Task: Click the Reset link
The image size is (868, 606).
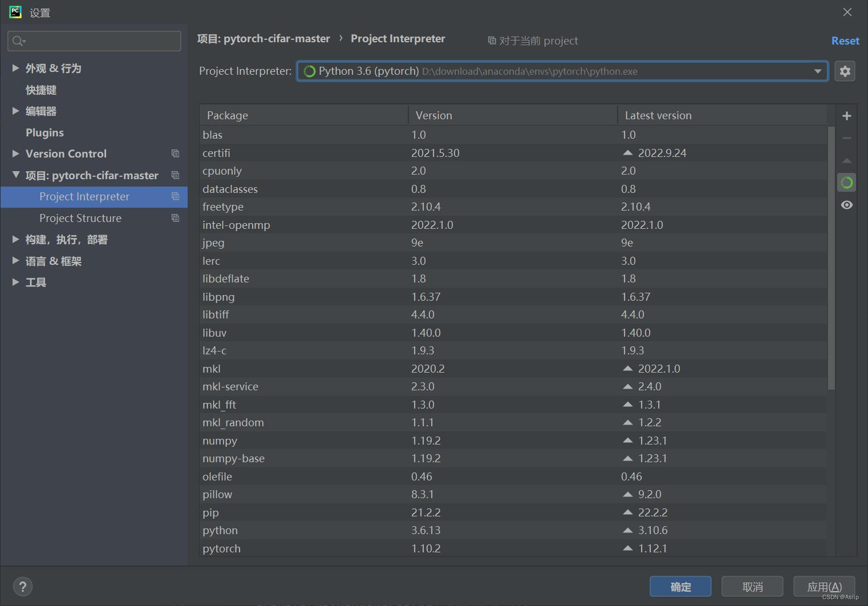Action: 845,41
